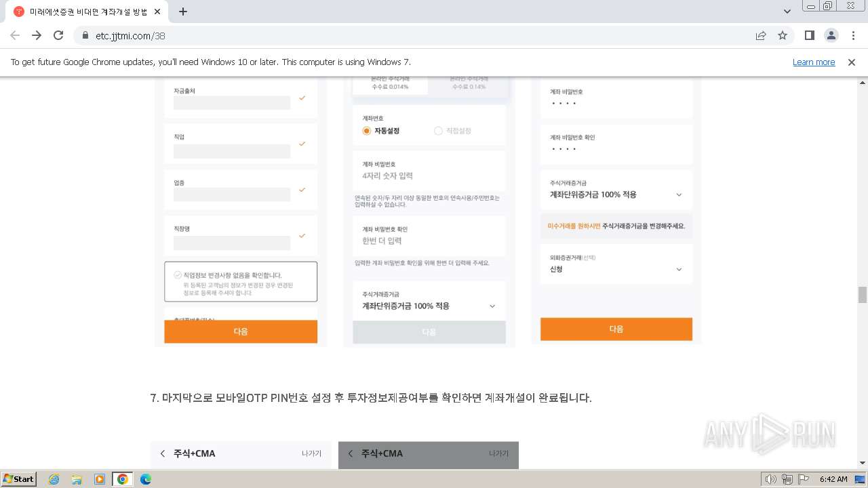Select the 직접설정 radio button

[x=438, y=131]
